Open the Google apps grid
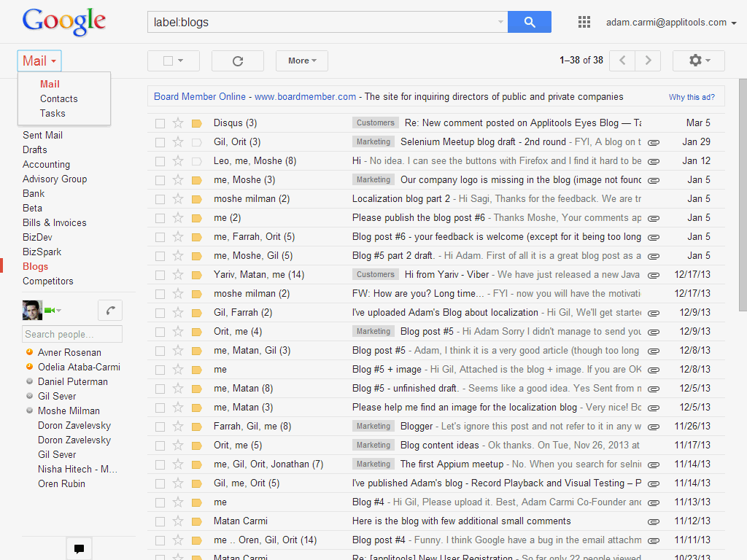The width and height of the screenshot is (747, 560). tap(584, 22)
